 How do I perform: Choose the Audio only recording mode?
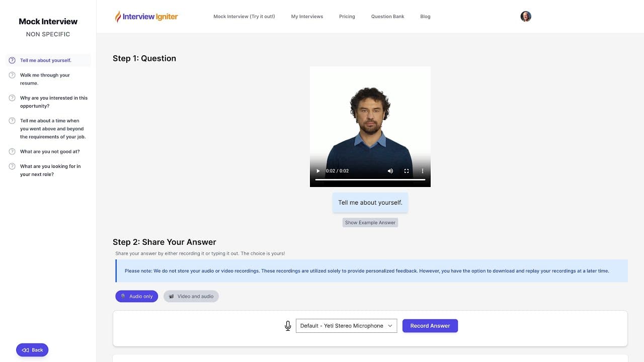(x=137, y=296)
